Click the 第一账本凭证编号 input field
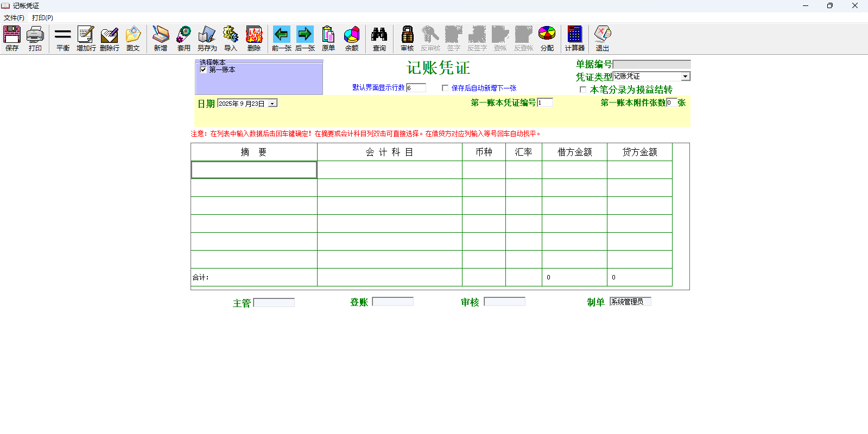 click(x=544, y=103)
